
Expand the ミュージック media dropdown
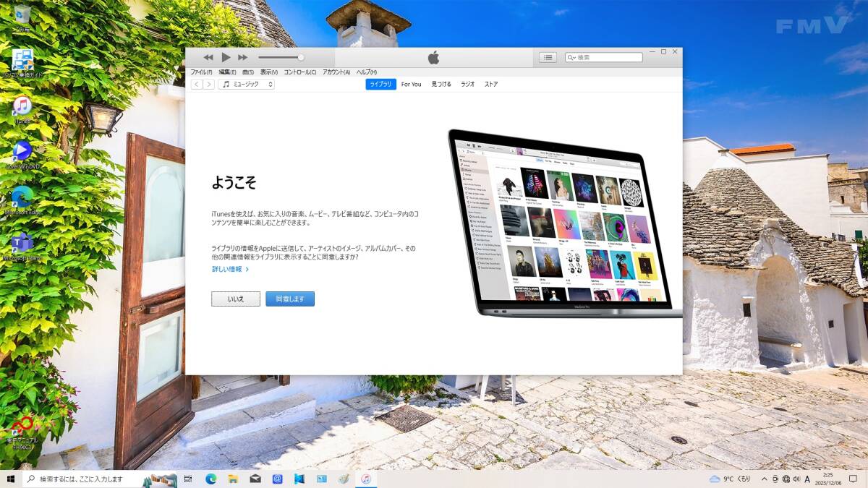coord(247,85)
